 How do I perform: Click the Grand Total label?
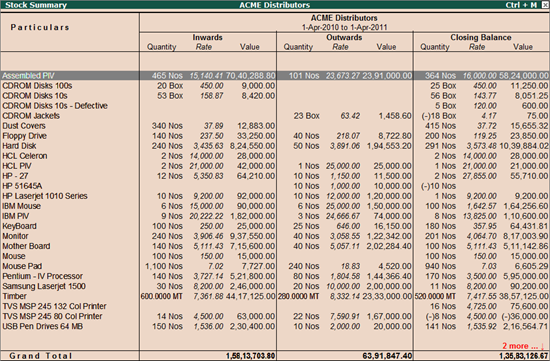click(x=40, y=356)
